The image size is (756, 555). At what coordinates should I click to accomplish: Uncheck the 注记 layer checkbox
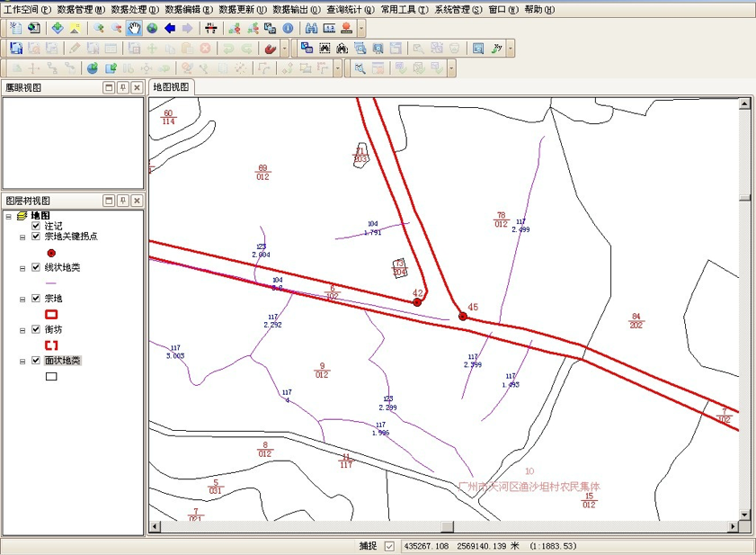[36, 227]
